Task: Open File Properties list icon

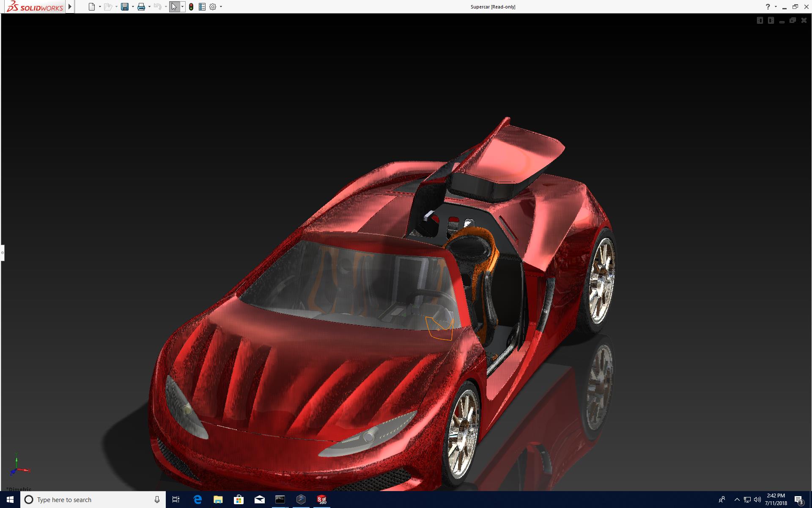Action: tap(202, 7)
